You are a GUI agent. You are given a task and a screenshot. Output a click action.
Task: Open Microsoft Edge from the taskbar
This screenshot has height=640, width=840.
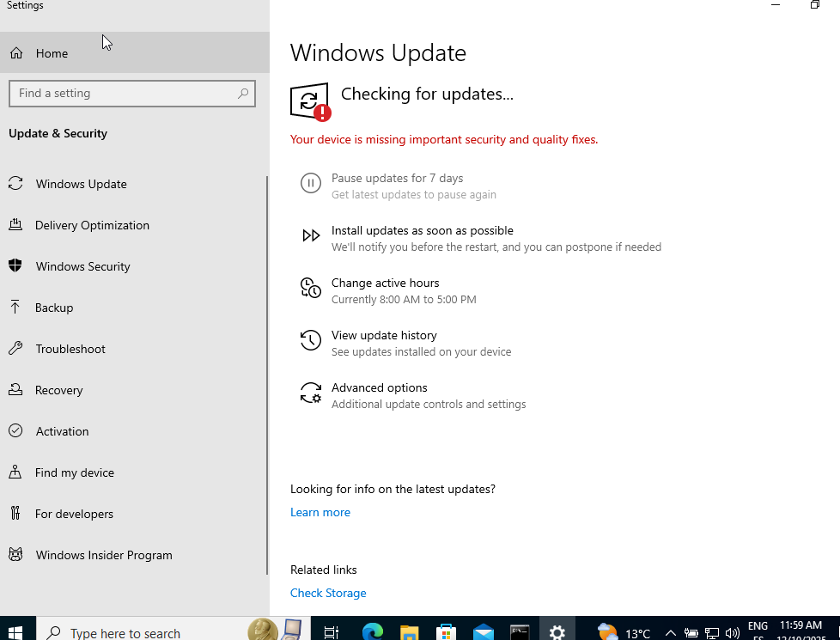click(x=372, y=632)
